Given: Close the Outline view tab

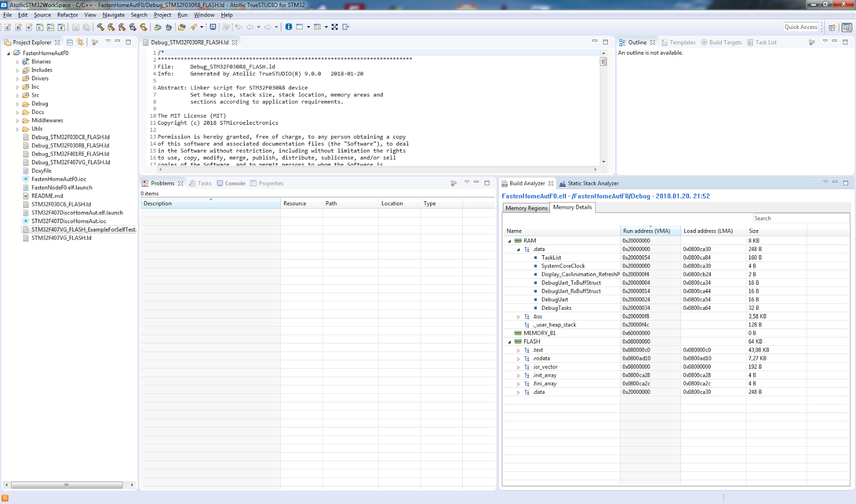Looking at the screenshot, I should coord(653,42).
